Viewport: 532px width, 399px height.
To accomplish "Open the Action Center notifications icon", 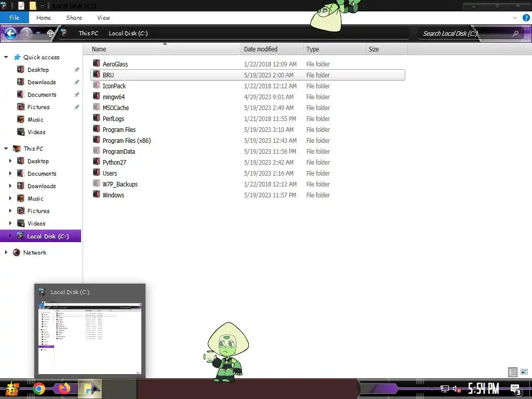I will [x=516, y=390].
